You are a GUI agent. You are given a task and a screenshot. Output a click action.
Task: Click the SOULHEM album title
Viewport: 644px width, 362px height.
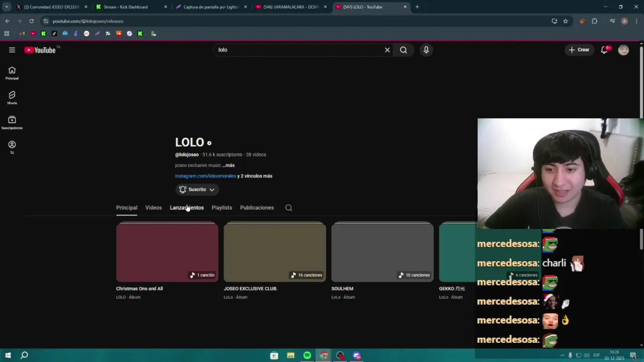coord(343,289)
